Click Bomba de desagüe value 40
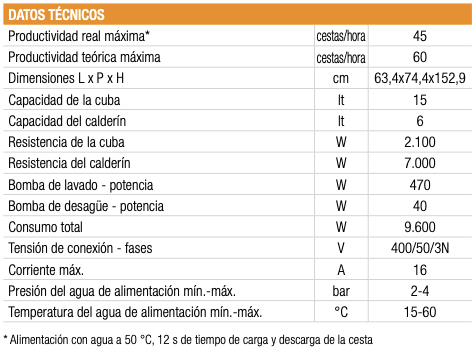Image resolution: width=475 pixels, height=360 pixels. [x=420, y=206]
